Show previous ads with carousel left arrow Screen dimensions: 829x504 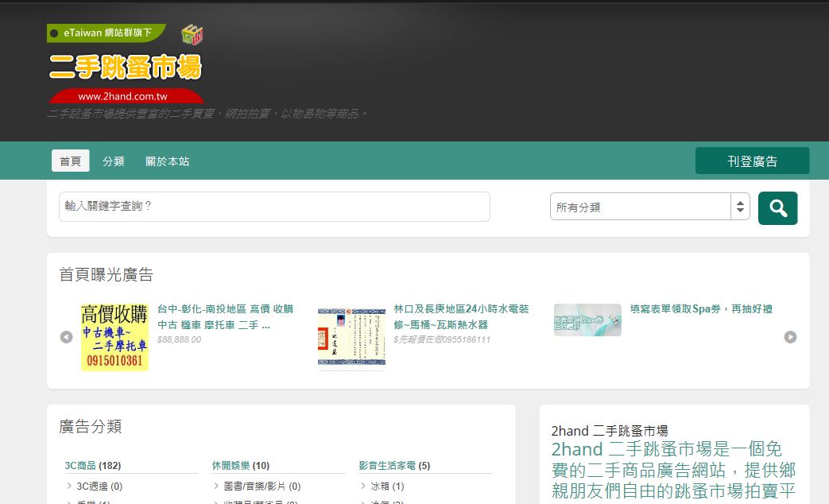point(66,337)
